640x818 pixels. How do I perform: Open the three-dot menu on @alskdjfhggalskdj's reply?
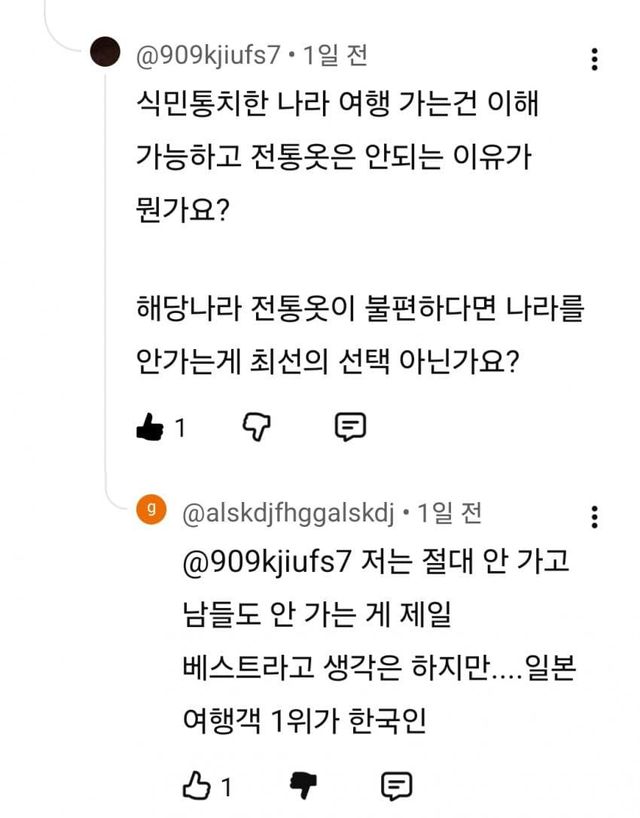[595, 517]
